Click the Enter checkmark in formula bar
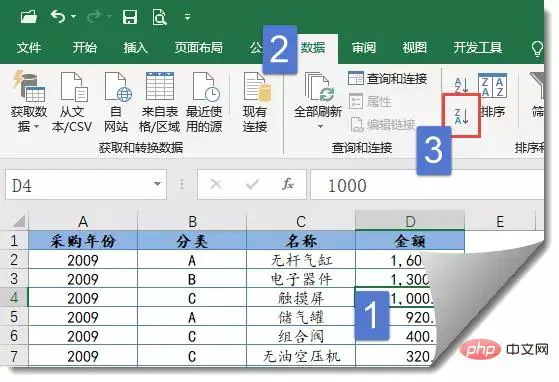Screen dimensions: 559x382 (252, 184)
